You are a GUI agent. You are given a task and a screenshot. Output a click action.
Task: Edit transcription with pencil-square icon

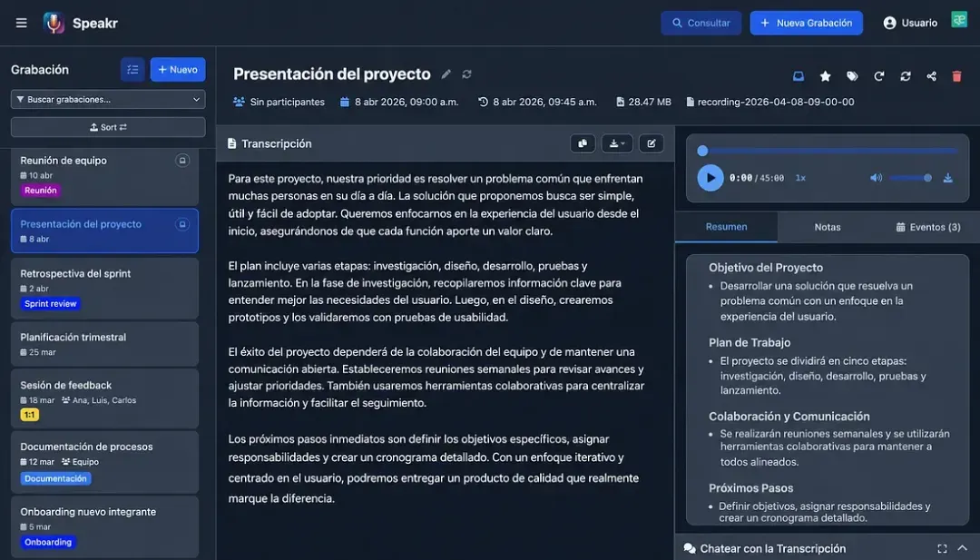click(652, 143)
